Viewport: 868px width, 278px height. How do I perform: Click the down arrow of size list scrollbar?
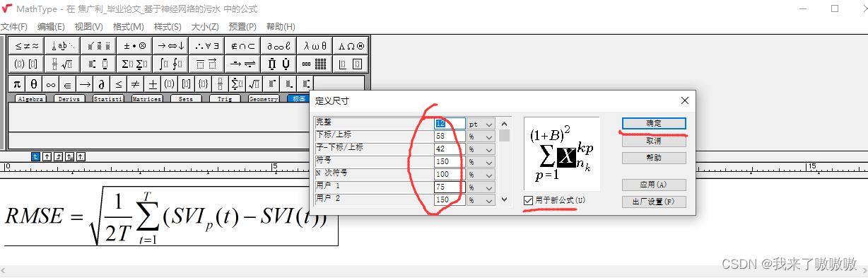point(504,200)
